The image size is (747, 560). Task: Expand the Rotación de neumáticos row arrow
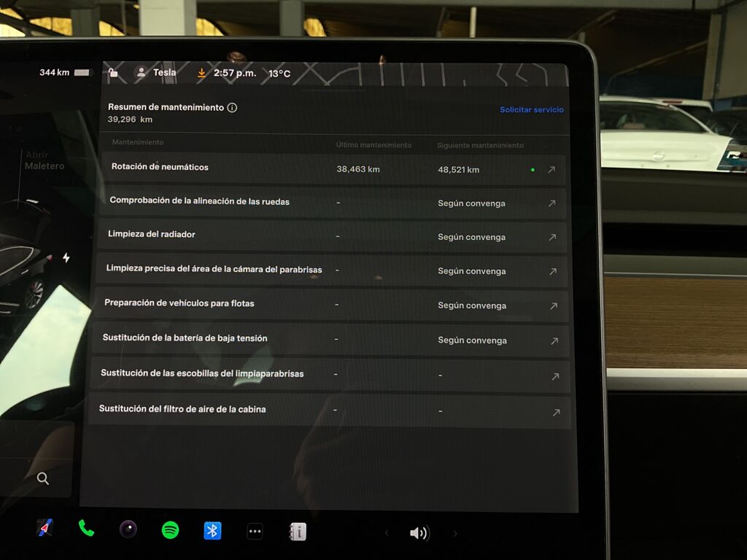pyautogui.click(x=551, y=170)
